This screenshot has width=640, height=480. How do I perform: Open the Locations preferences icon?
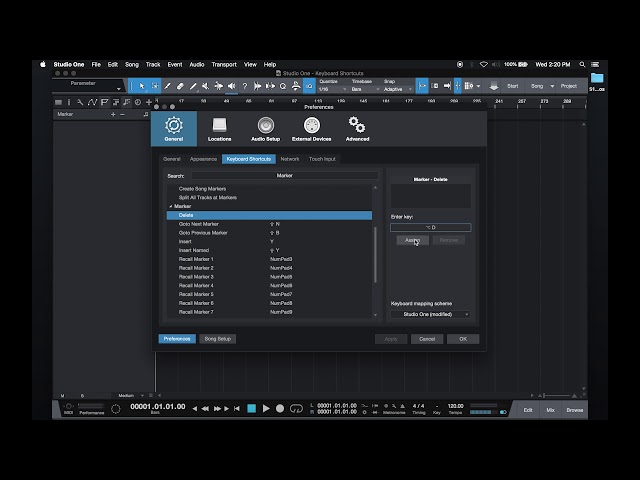(219, 129)
